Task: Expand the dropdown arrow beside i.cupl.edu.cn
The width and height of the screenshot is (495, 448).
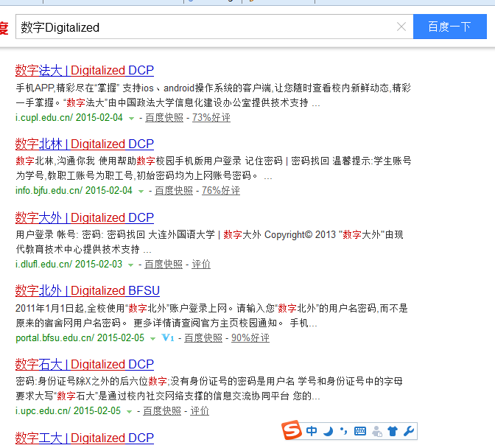Action: 131,119
